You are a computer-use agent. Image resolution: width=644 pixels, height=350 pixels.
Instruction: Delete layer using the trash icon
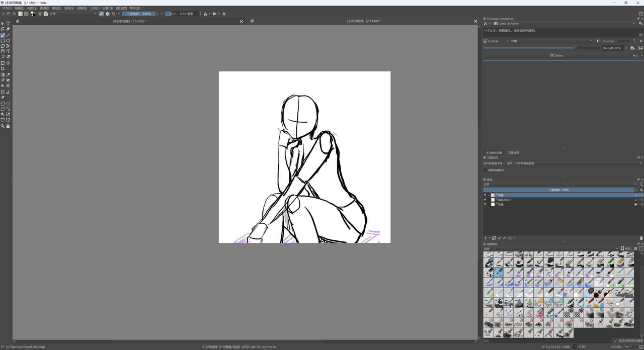coord(641,238)
